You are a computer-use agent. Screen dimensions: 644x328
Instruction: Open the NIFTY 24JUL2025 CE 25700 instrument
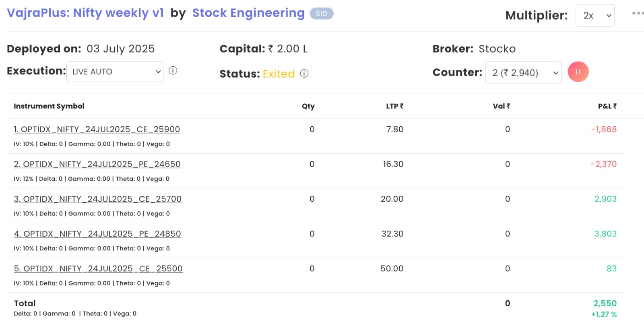pos(97,199)
